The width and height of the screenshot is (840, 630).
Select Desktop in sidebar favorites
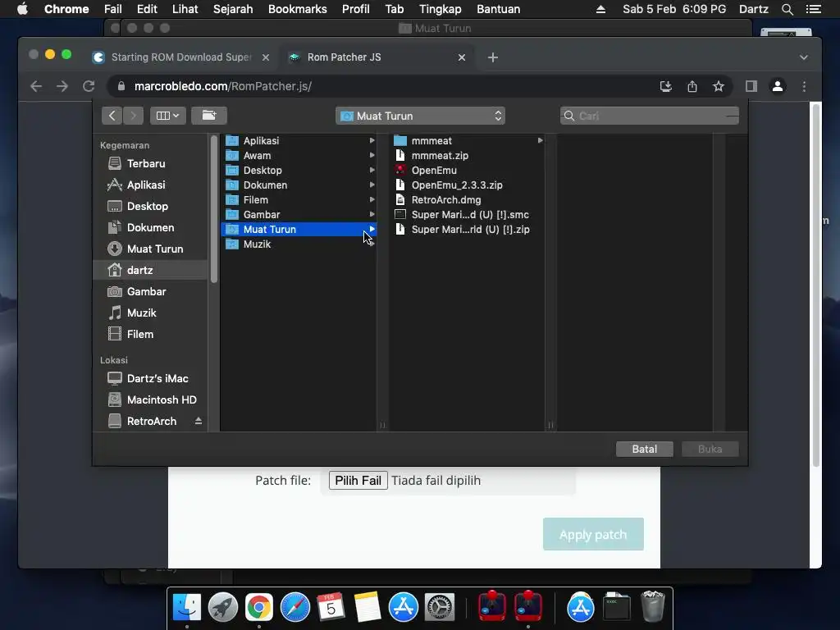(150, 206)
